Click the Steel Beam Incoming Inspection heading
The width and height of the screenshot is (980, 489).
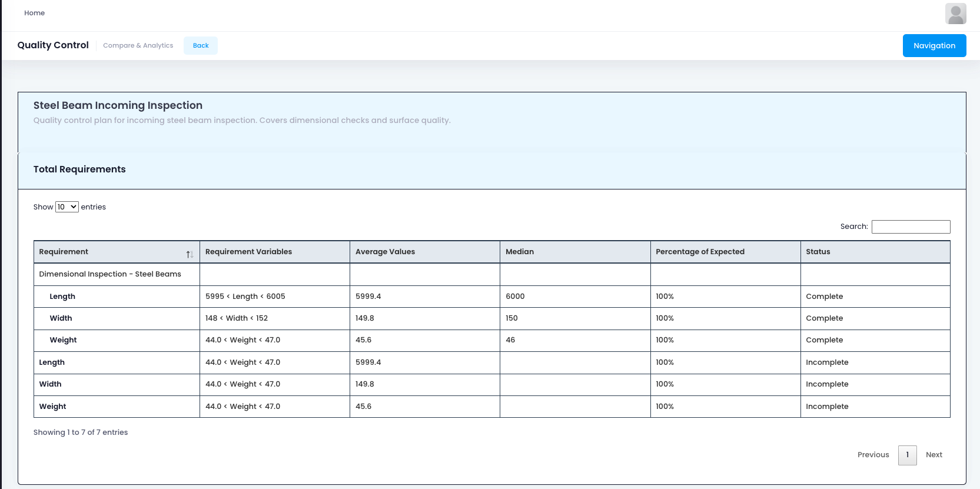point(118,105)
